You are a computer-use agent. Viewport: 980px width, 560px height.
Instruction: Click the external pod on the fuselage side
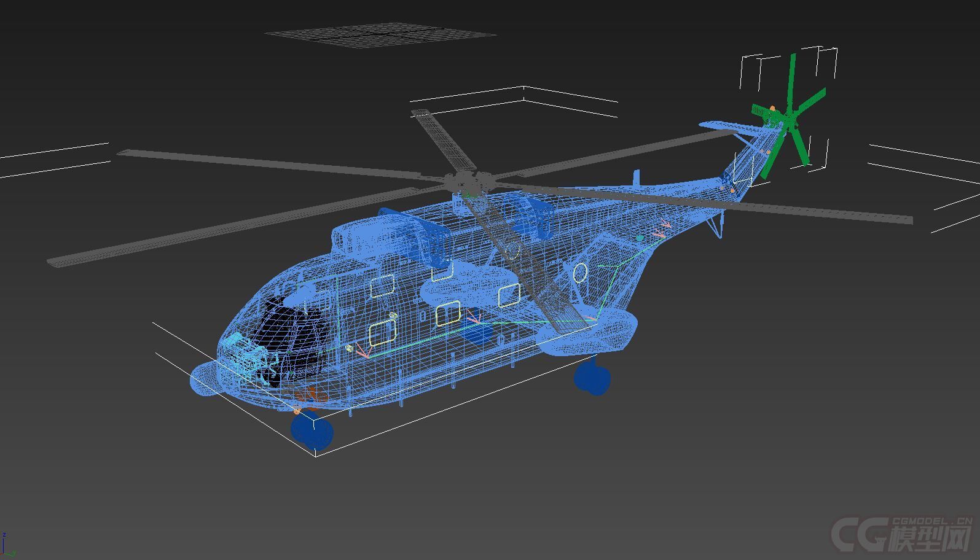point(455,284)
